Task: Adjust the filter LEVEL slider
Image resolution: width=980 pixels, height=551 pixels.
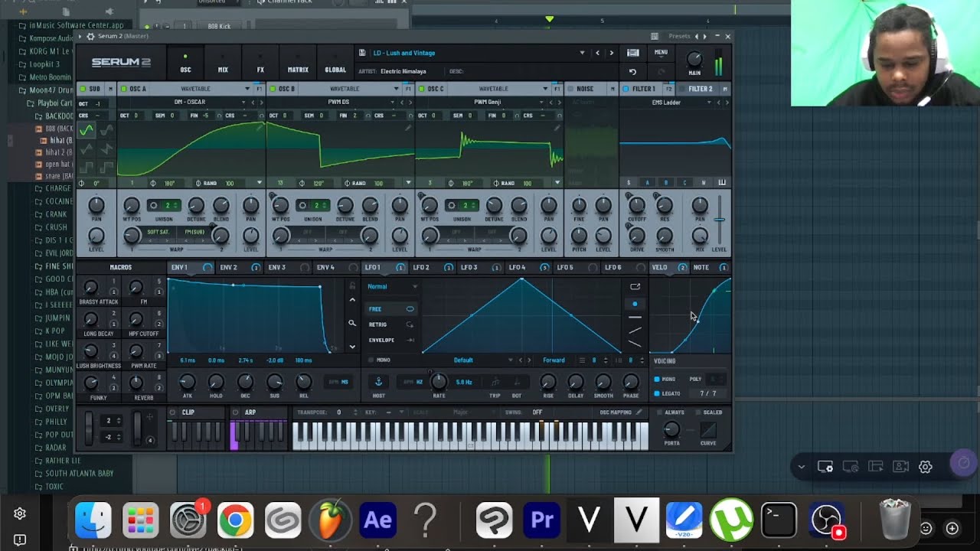Action: coord(720,220)
